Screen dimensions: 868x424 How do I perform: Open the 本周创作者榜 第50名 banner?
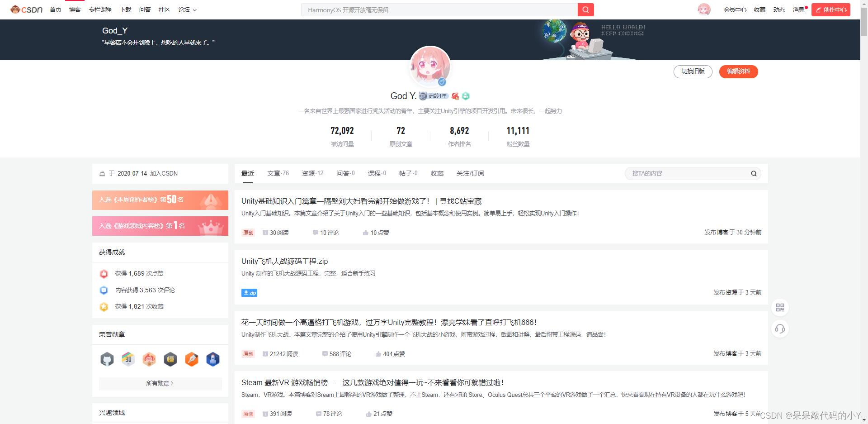160,200
